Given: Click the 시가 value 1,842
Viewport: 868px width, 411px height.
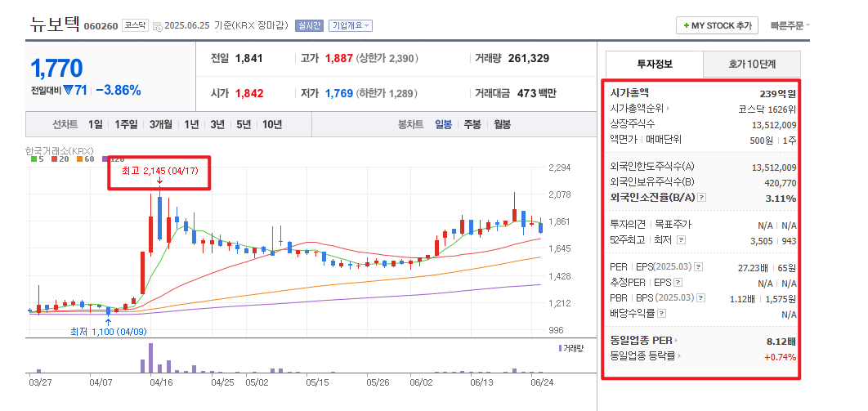Looking at the screenshot, I should pos(248,93).
